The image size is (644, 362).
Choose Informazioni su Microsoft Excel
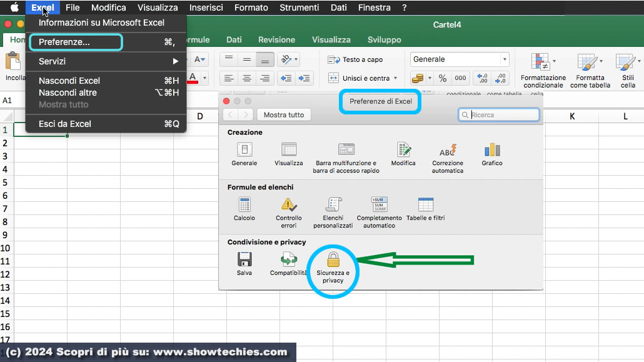(106, 23)
